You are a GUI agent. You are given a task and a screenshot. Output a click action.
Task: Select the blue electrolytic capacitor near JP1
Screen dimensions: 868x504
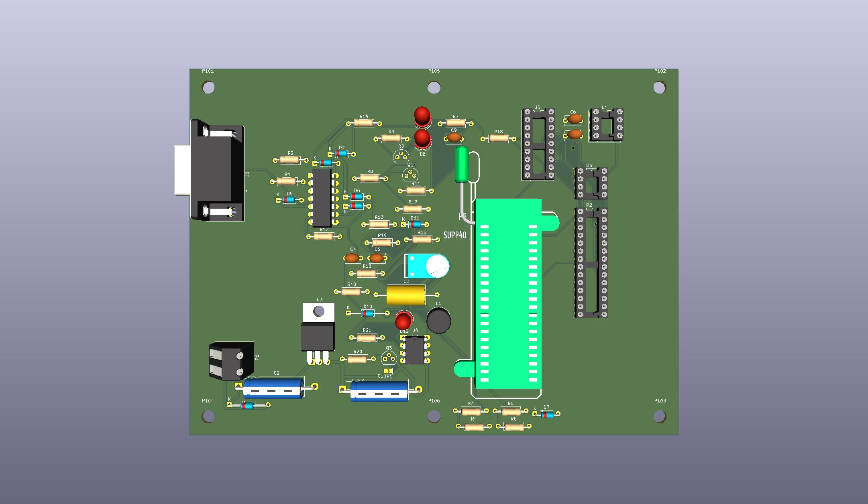[380, 391]
